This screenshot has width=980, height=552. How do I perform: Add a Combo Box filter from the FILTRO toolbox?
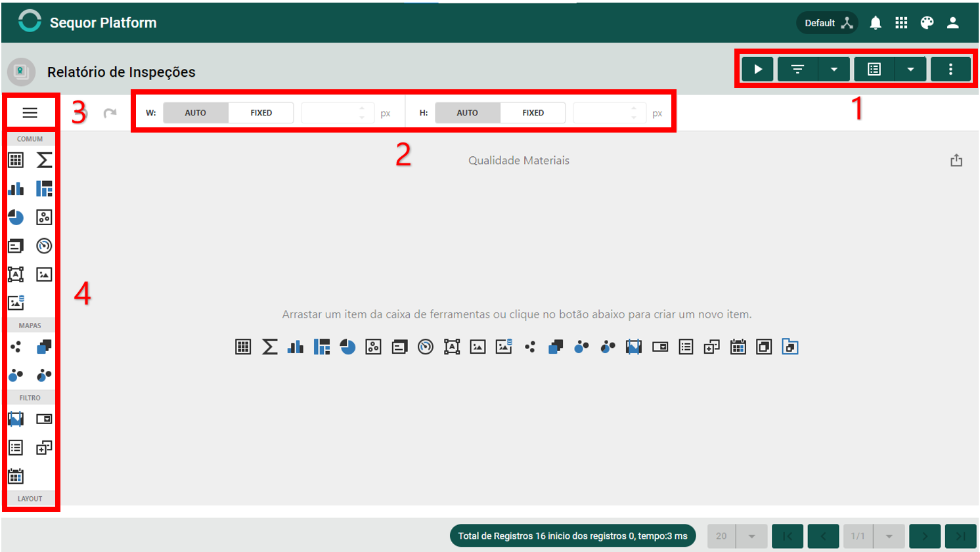coord(44,419)
